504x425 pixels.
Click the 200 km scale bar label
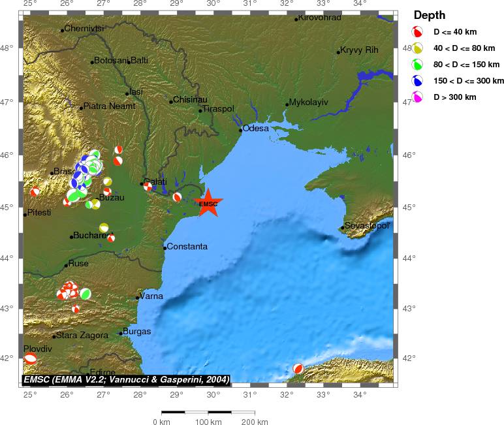click(x=255, y=422)
